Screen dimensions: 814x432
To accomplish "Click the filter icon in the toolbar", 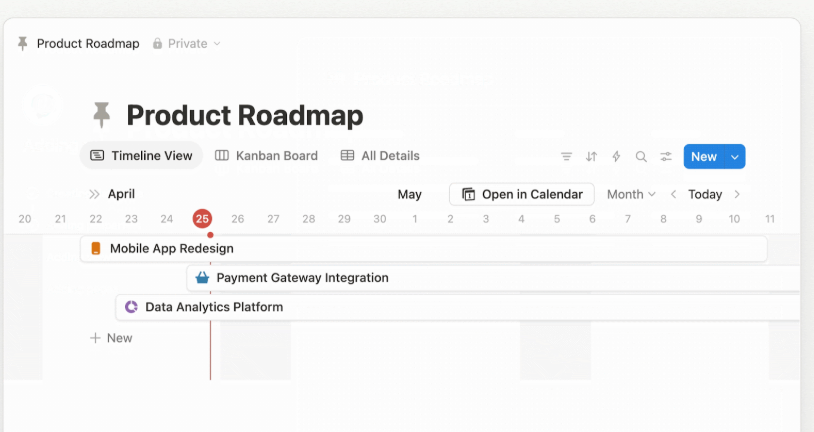I will point(566,156).
